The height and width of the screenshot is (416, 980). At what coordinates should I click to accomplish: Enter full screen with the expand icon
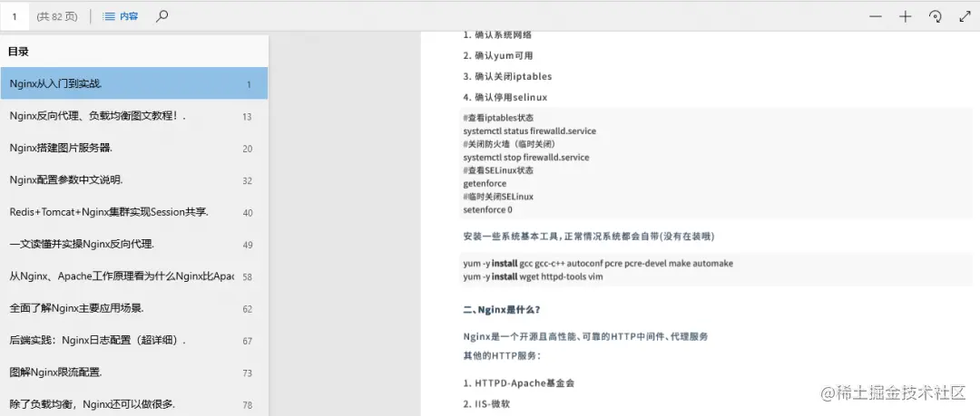(x=965, y=17)
